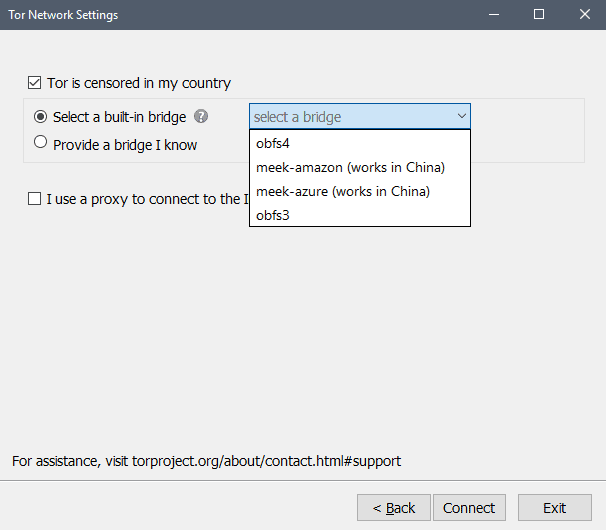Screen dimensions: 606x530
Task: Choose Provide a bridge I know option
Action: 40,142
